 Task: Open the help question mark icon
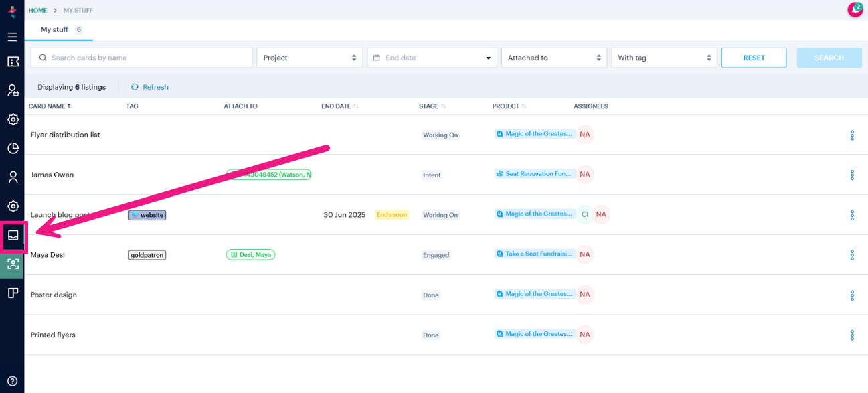pyautogui.click(x=12, y=380)
